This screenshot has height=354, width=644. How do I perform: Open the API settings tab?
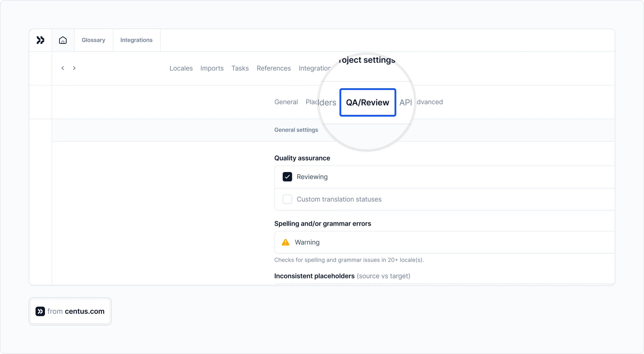point(405,102)
